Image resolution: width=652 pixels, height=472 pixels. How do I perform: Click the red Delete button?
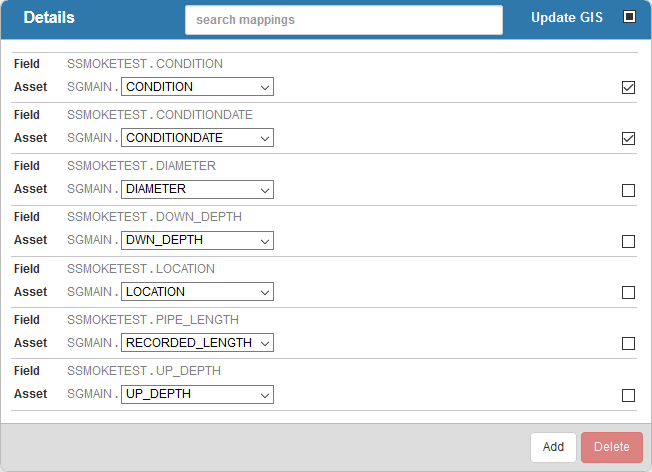(x=612, y=447)
